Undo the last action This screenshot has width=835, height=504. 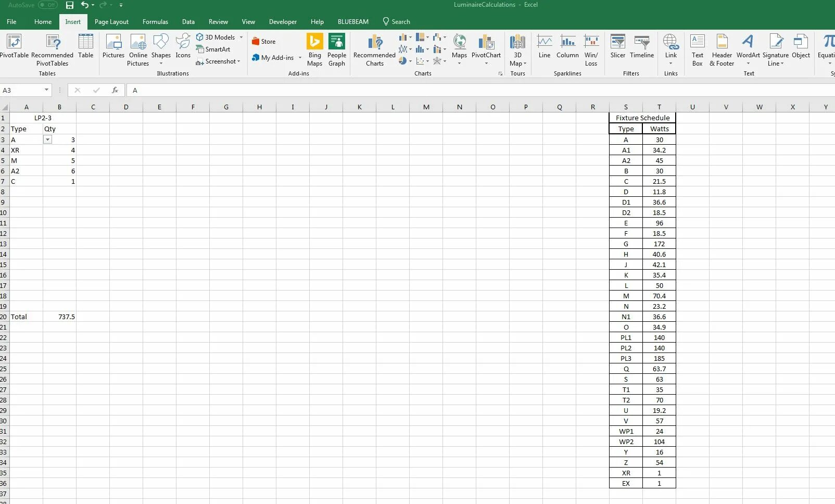(85, 5)
